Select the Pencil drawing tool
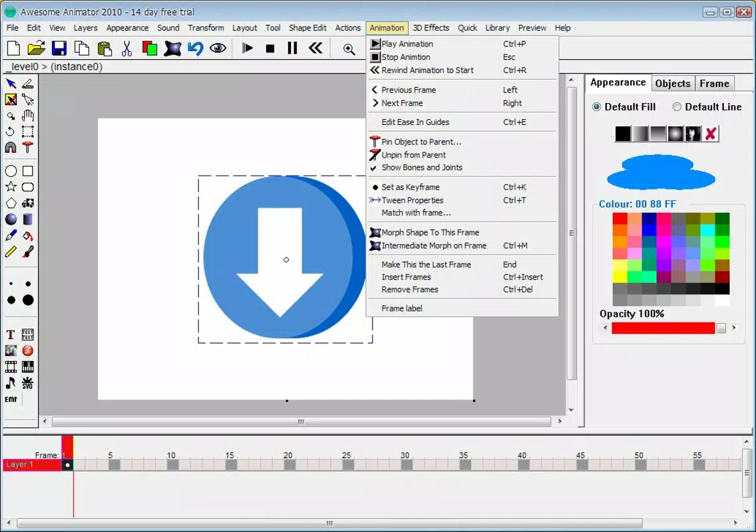This screenshot has width=756, height=532. click(11, 251)
